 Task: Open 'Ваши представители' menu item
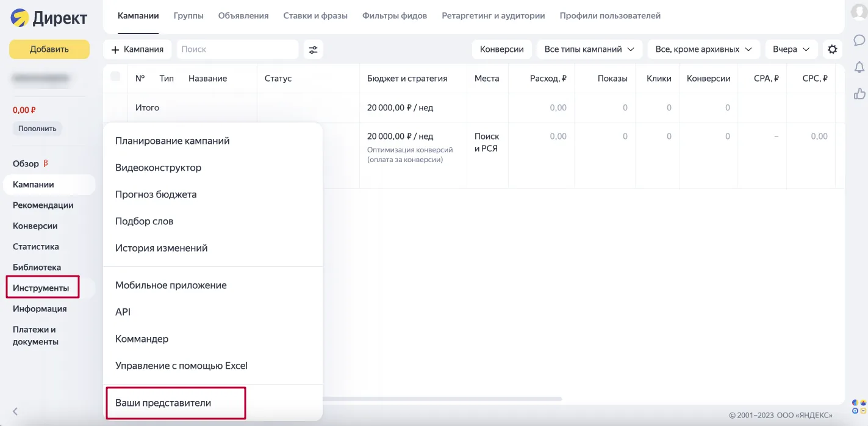point(163,403)
